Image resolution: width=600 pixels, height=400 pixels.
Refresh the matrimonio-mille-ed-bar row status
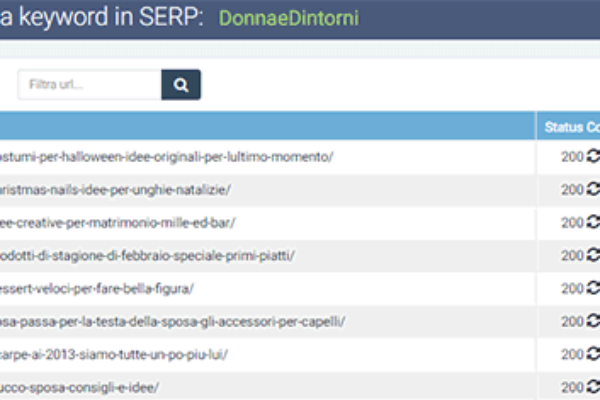[592, 222]
